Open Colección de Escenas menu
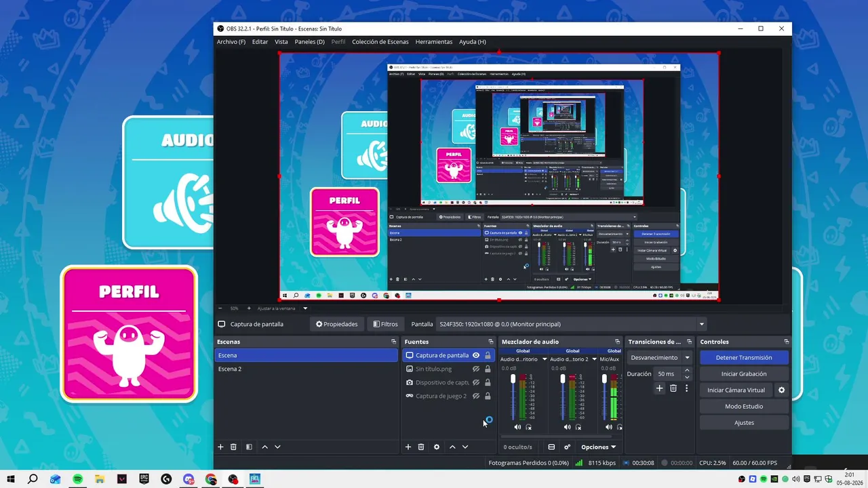 pos(380,42)
